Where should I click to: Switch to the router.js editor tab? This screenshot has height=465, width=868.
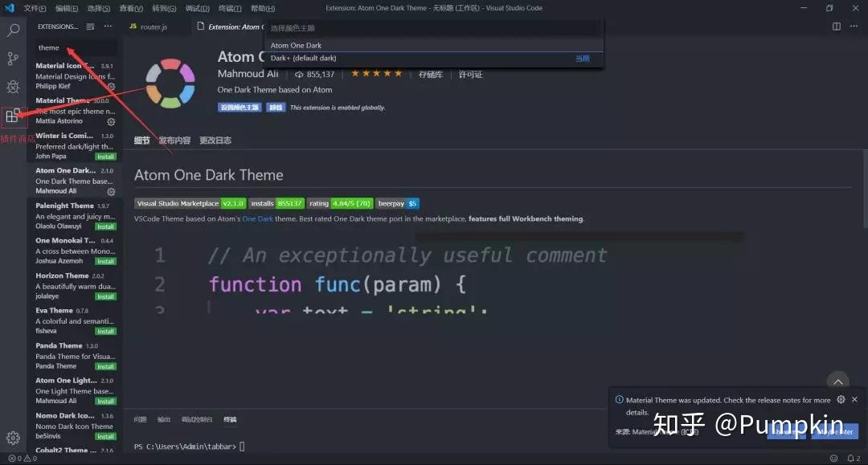pyautogui.click(x=153, y=26)
